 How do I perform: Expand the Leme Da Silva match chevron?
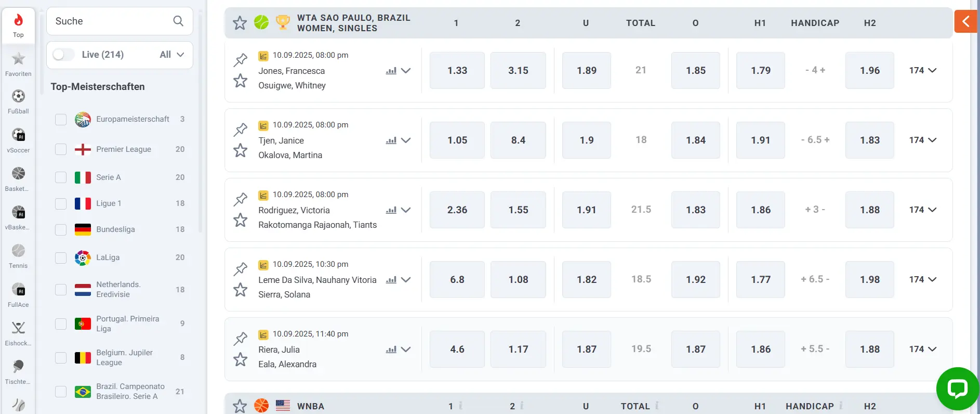406,280
